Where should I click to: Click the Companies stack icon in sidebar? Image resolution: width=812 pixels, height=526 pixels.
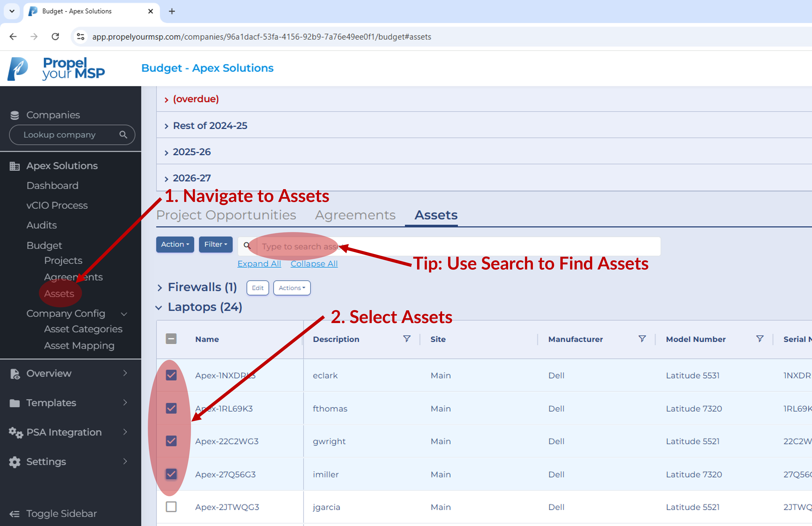pyautogui.click(x=15, y=115)
